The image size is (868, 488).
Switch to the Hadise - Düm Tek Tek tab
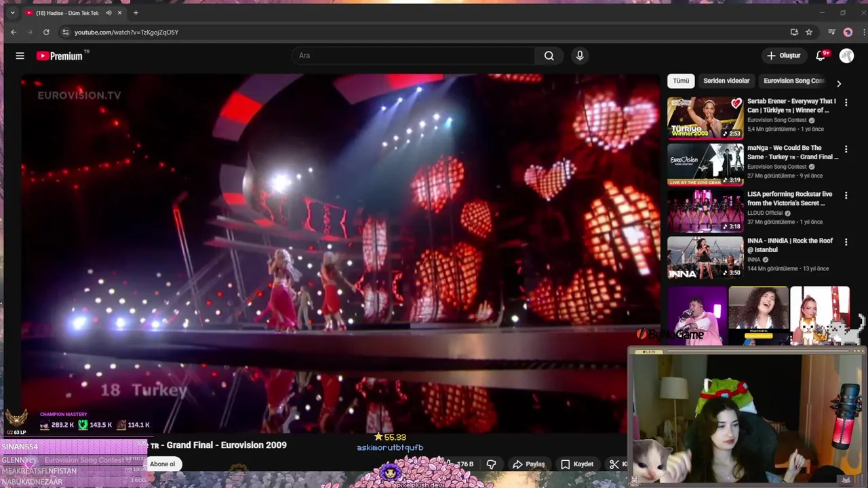(x=66, y=13)
